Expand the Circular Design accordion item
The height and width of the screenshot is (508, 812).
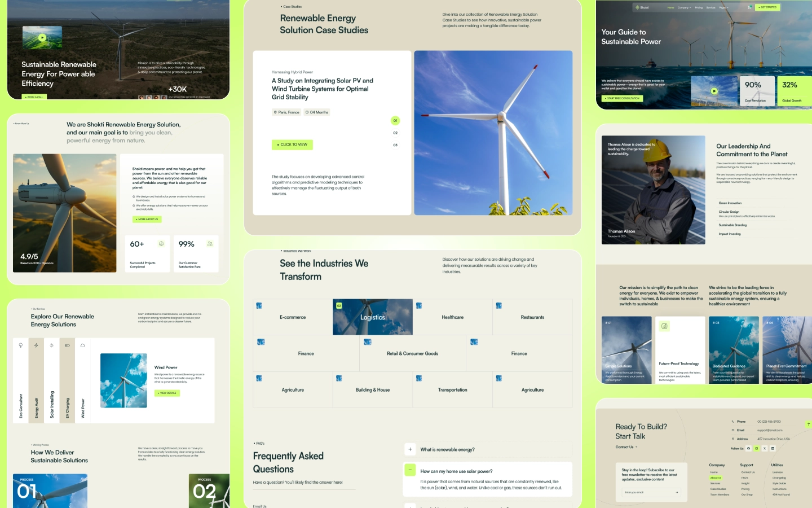(x=757, y=213)
